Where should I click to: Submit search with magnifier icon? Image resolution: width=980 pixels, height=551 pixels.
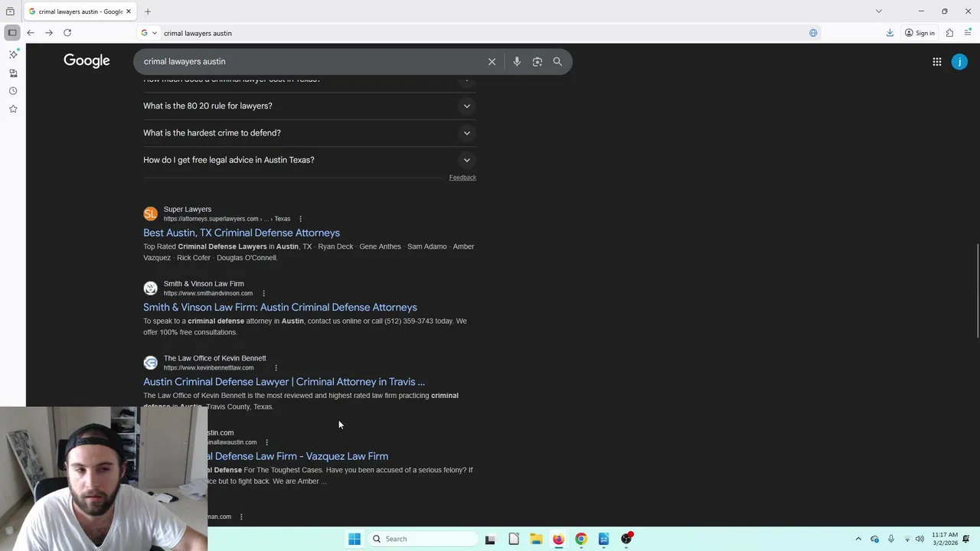click(557, 62)
